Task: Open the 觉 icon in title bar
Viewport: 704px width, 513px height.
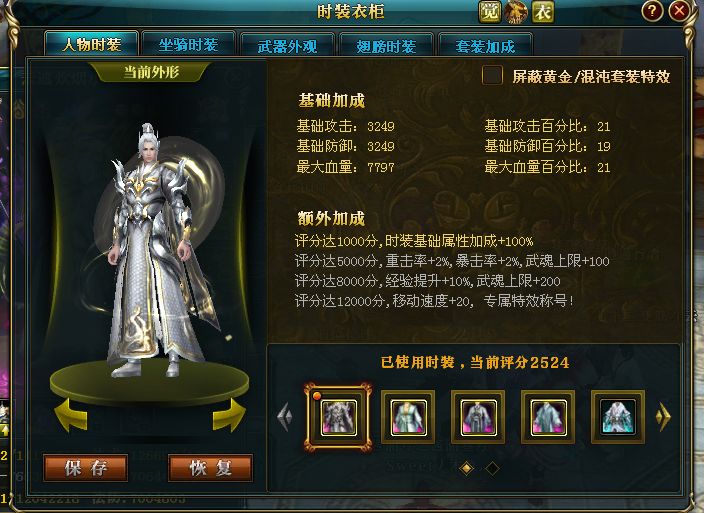Action: 489,12
